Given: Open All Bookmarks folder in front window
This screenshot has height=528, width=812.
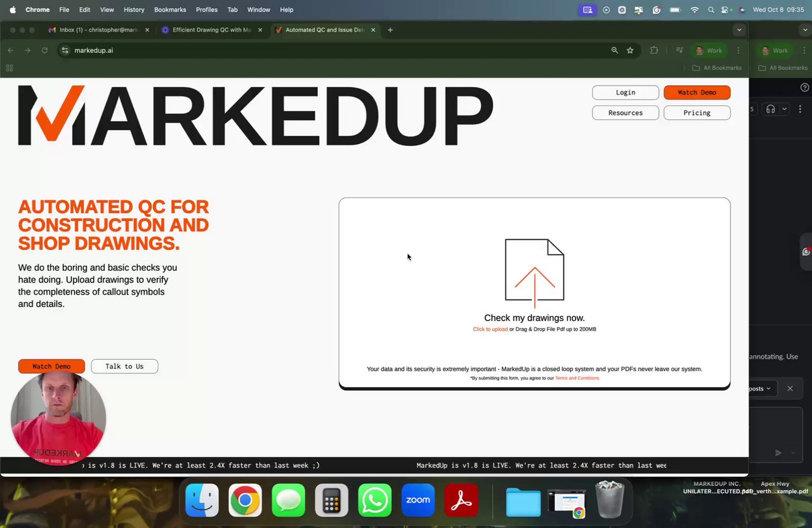Looking at the screenshot, I should (x=717, y=68).
